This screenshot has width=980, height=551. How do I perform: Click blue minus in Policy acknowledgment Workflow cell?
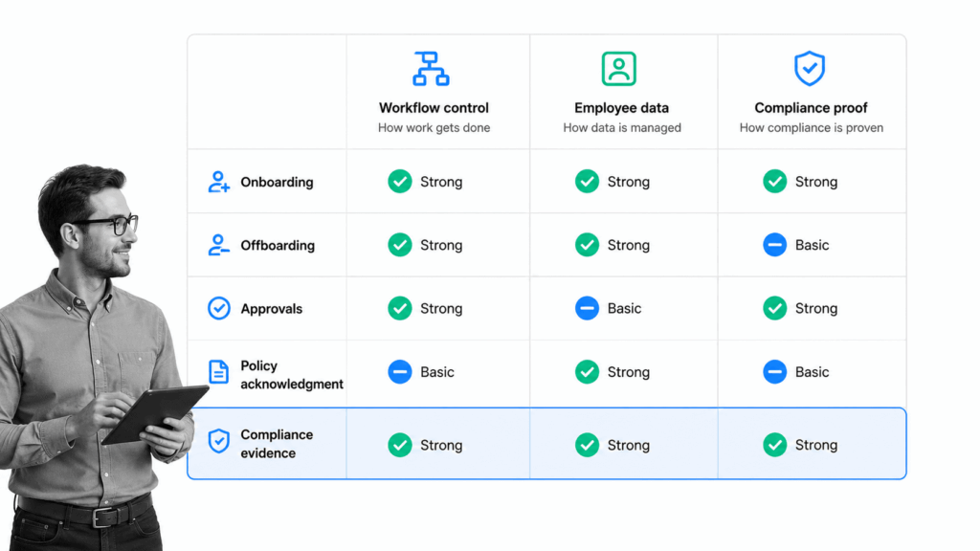[400, 372]
